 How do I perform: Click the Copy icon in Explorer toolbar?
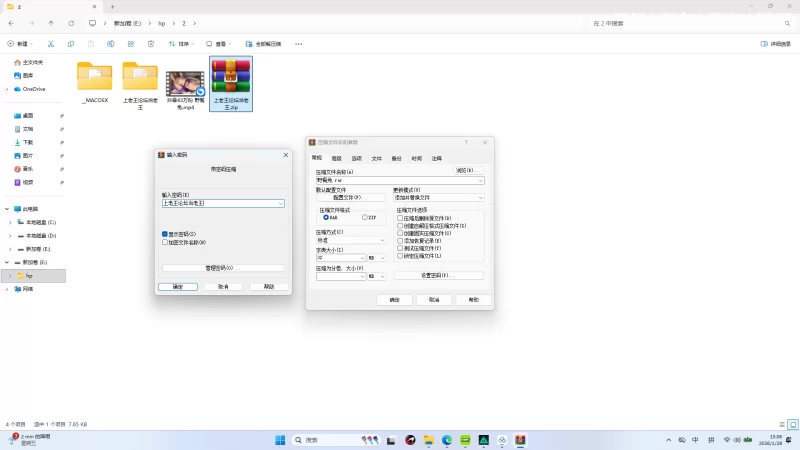pos(71,44)
